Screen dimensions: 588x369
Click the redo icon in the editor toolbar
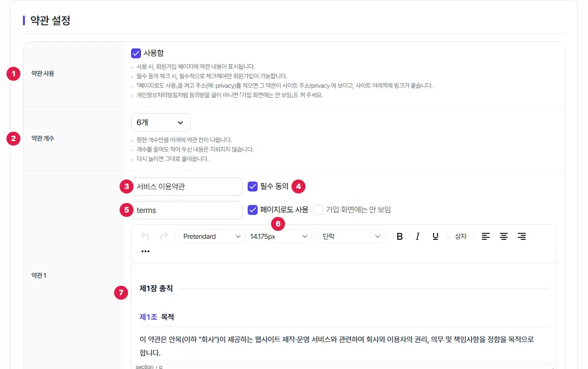coord(163,236)
